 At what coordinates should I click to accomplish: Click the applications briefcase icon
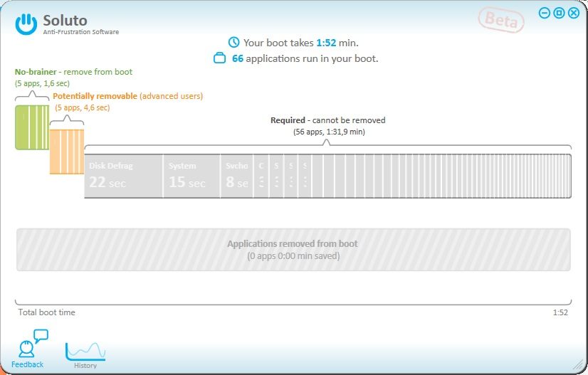[x=220, y=59]
